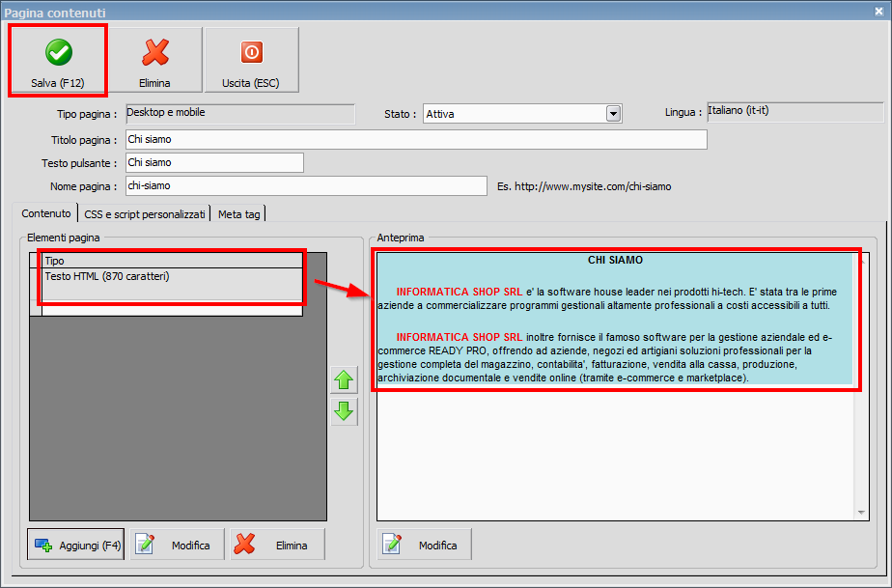892x588 pixels.
Task: Open the CSS e script personalizzati tab
Action: point(145,214)
